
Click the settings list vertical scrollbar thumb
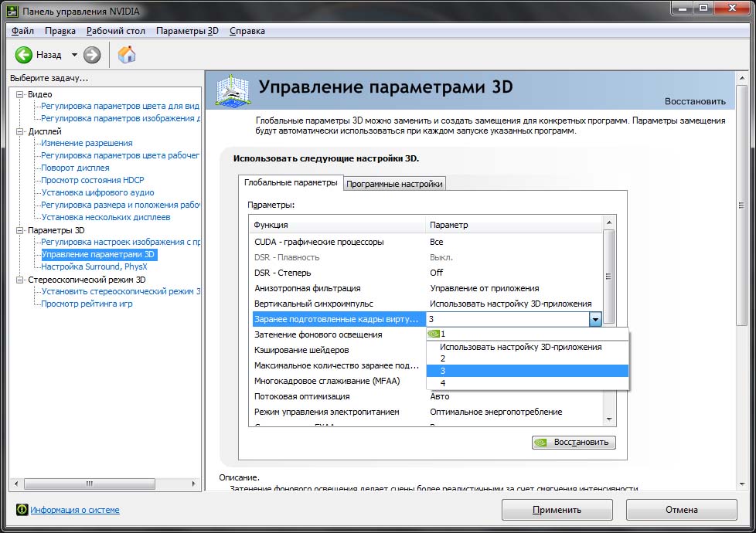tap(609, 277)
